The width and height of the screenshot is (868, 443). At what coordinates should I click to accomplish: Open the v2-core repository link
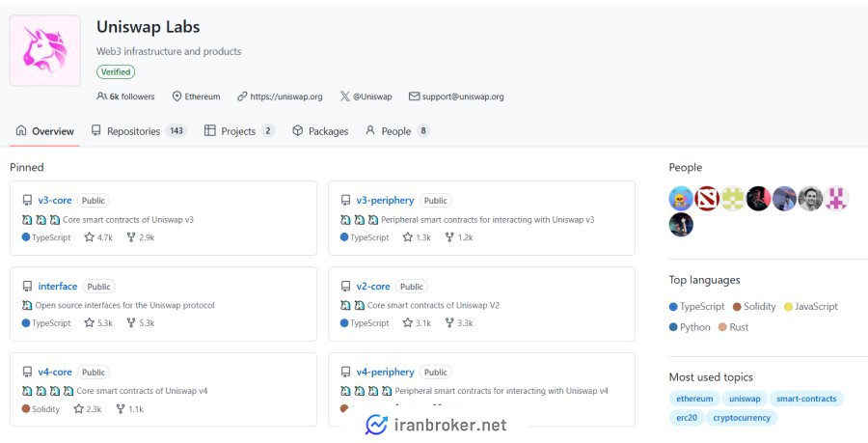click(x=373, y=287)
